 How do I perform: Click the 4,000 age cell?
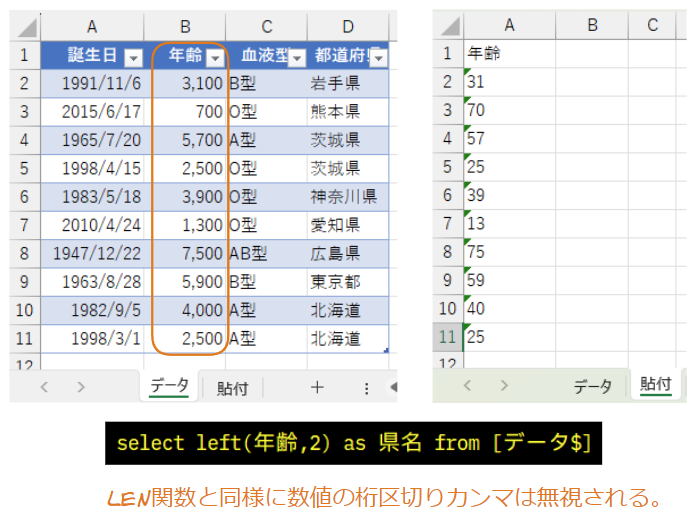pyautogui.click(x=185, y=310)
